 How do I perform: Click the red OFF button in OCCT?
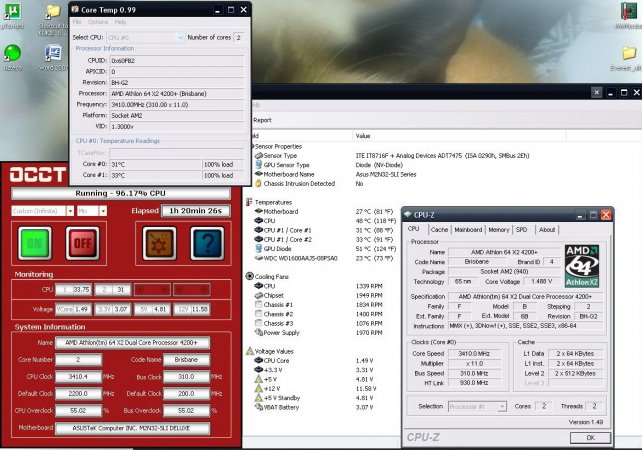click(x=83, y=244)
